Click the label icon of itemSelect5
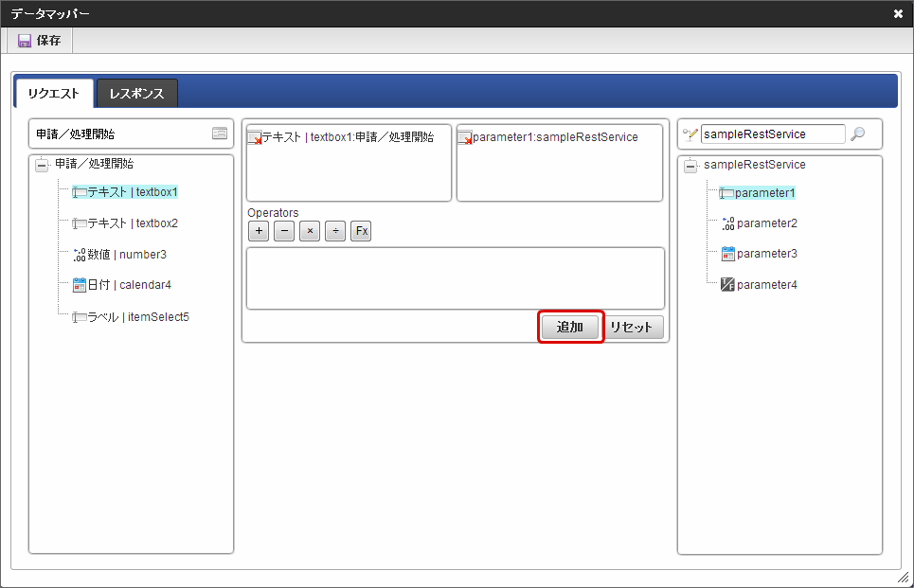Image resolution: width=914 pixels, height=588 pixels. tap(80, 317)
